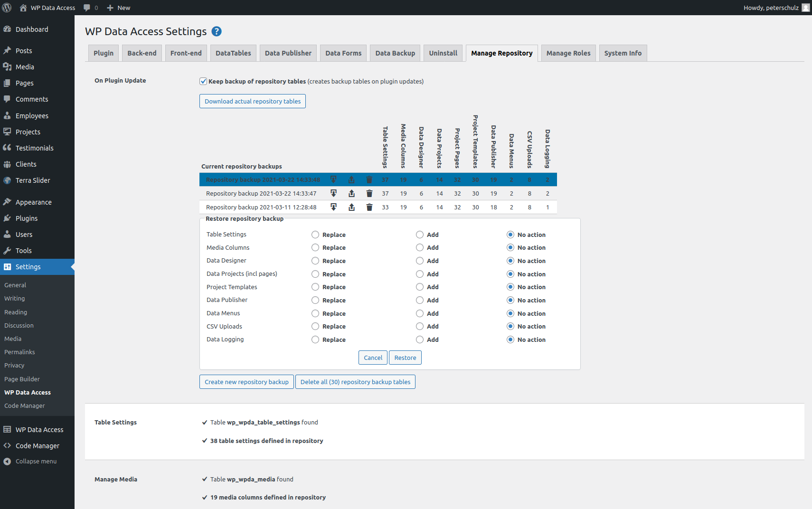The height and width of the screenshot is (509, 812).
Task: Click upload-arrow icon for backup 2021-03-22 14:33:48
Action: (351, 179)
